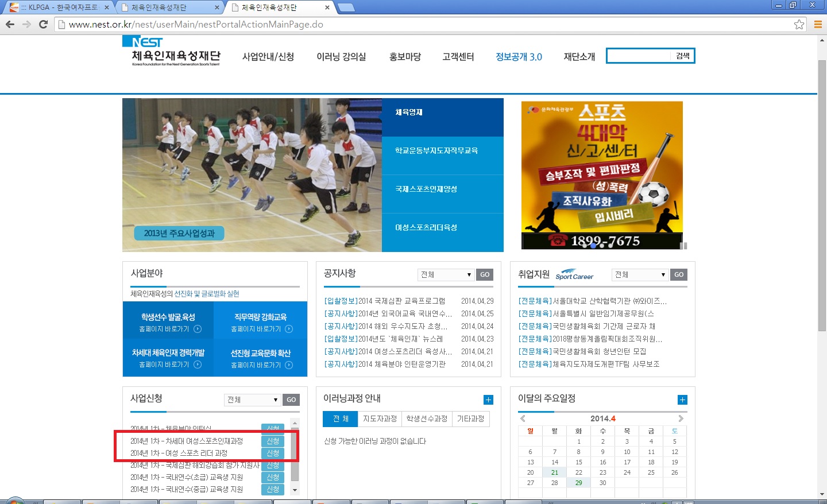827x504 pixels.
Task: Open notice 2014년 외국어교육 국내연수
Action: pyautogui.click(x=388, y=313)
